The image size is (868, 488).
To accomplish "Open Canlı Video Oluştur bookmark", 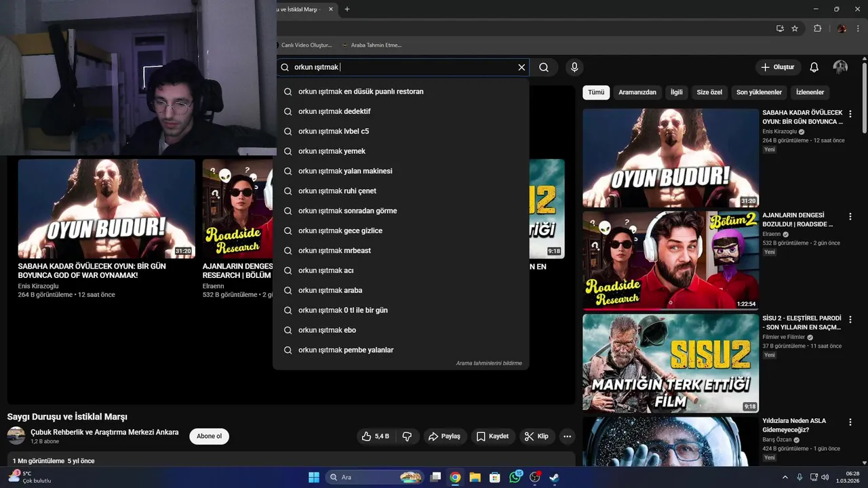I will 304,45.
